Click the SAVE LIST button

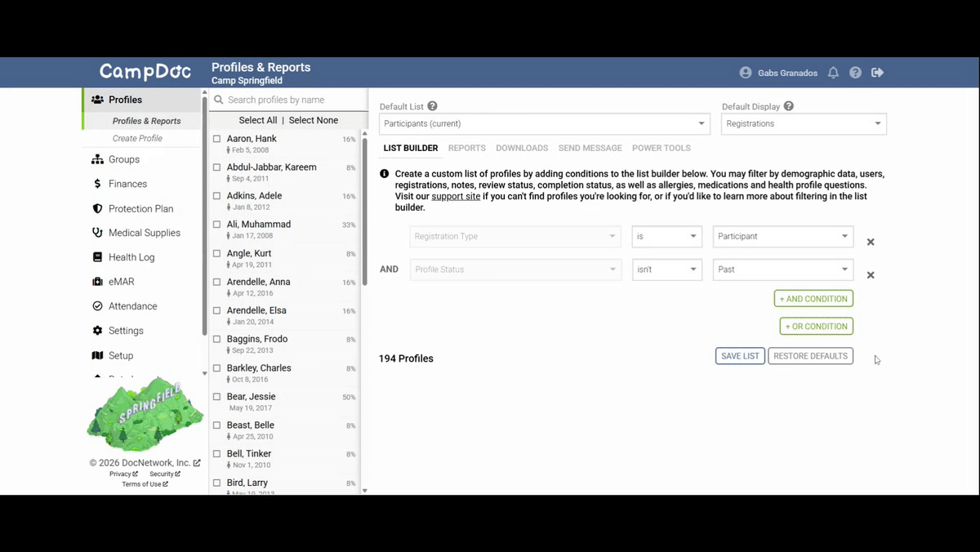tap(741, 356)
